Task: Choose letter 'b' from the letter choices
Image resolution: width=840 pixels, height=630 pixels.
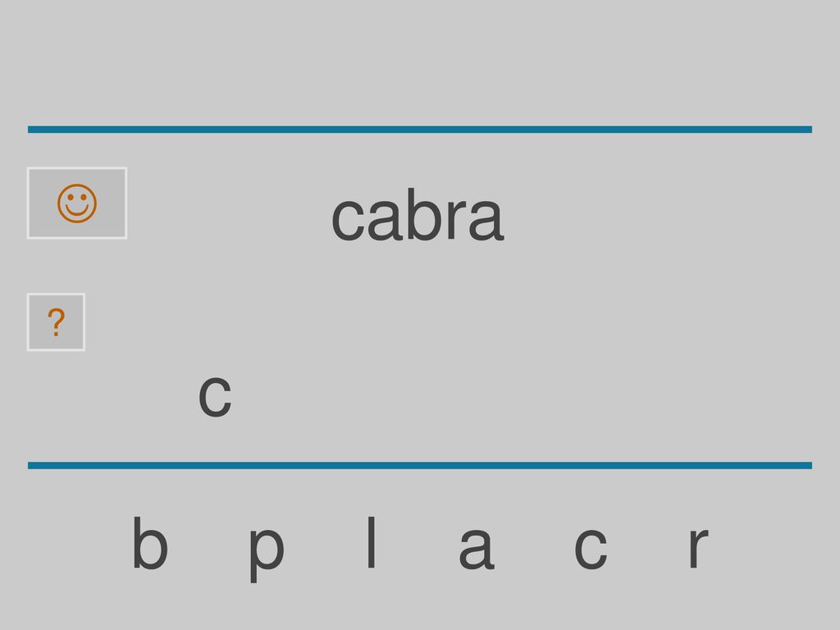Action: tap(150, 543)
